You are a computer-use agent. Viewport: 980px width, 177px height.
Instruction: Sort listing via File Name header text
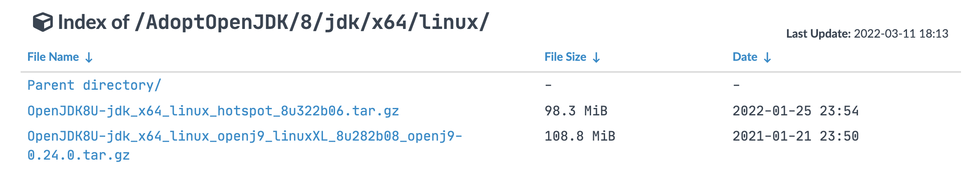point(53,57)
